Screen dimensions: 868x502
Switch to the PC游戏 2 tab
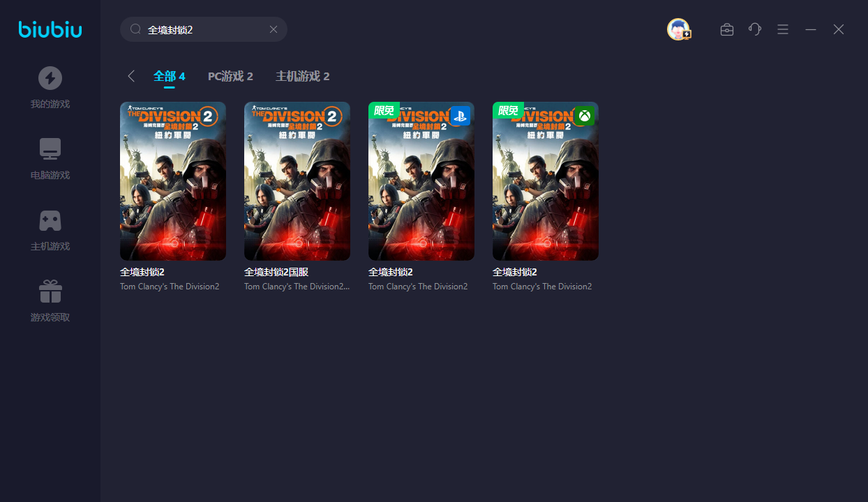pyautogui.click(x=230, y=76)
